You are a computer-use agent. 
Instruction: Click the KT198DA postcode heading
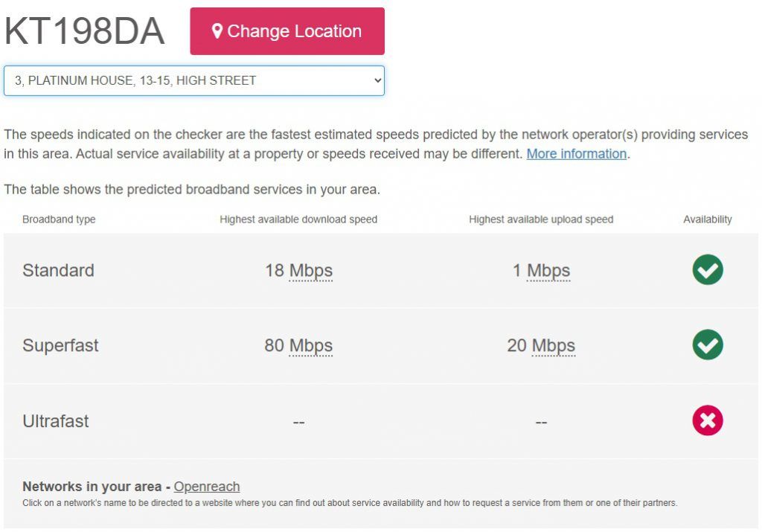84,32
